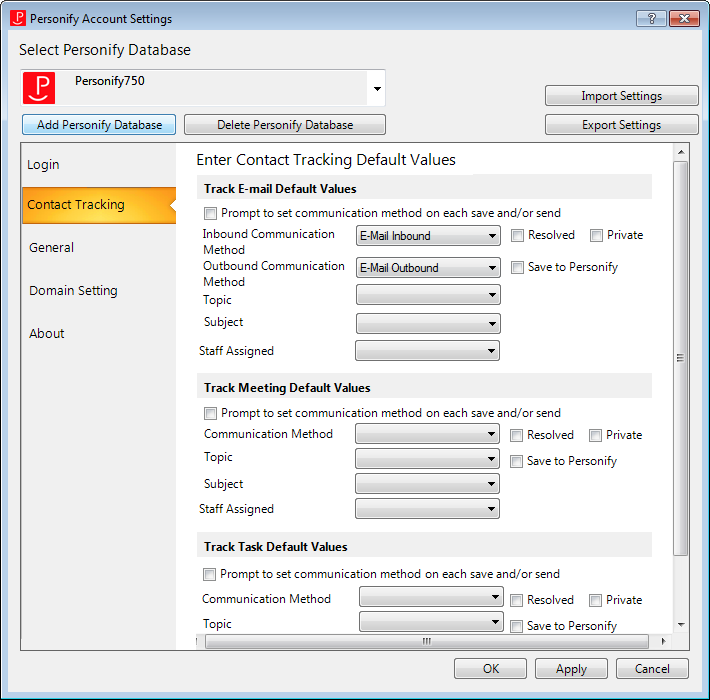The height and width of the screenshot is (700, 710).
Task: Check Resolved in Track Meeting section
Action: click(x=516, y=436)
